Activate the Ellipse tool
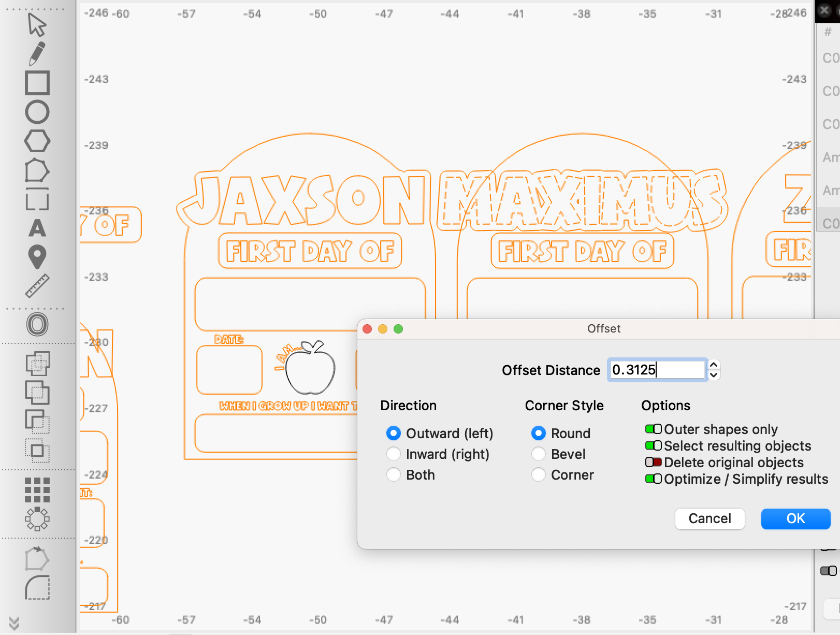The height and width of the screenshot is (635, 840). pyautogui.click(x=37, y=112)
